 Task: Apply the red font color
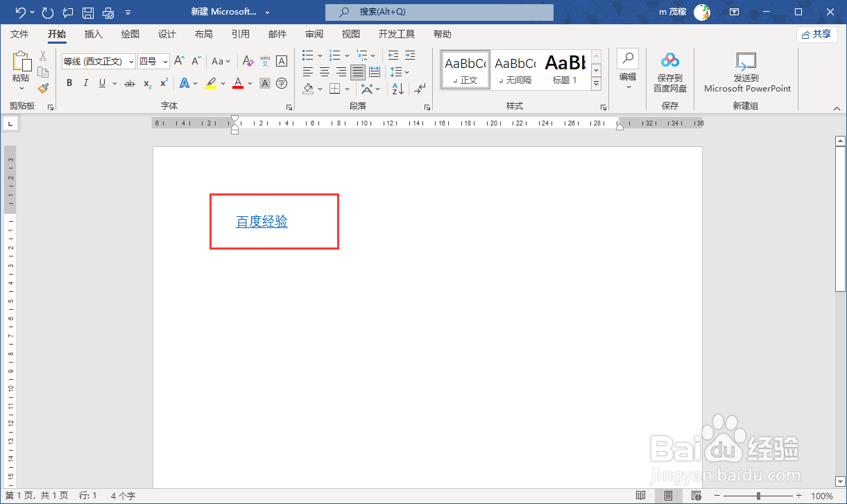tap(238, 83)
